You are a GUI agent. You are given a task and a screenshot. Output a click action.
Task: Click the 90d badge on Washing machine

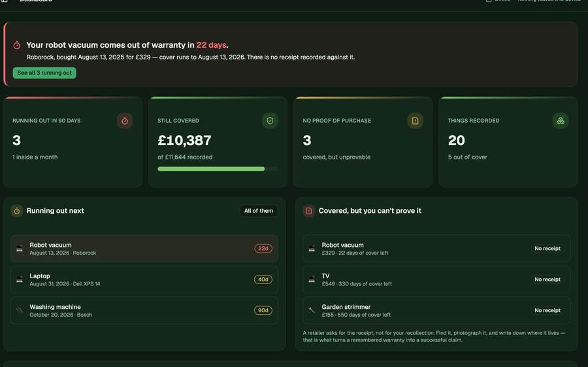coord(263,310)
